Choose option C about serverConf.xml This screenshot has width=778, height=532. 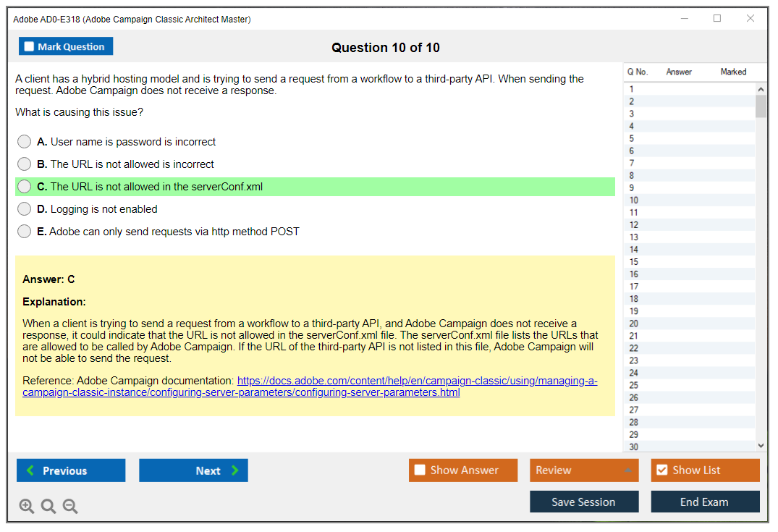25,187
